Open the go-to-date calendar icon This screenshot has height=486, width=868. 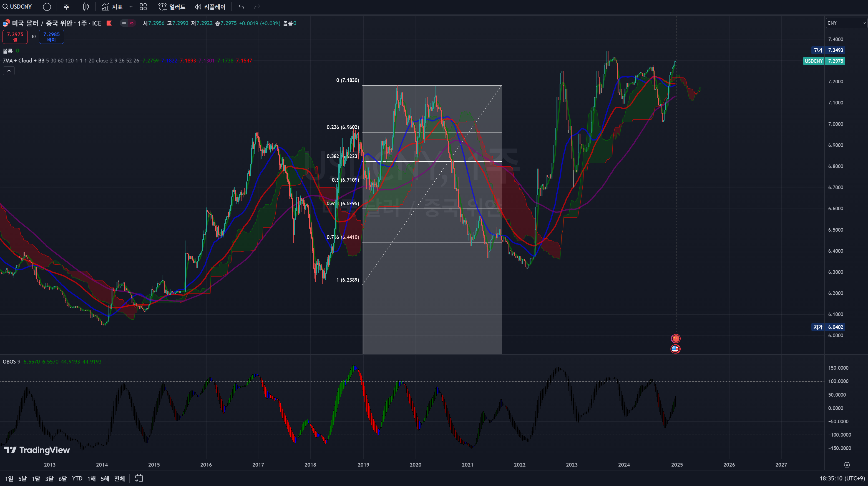(139, 478)
